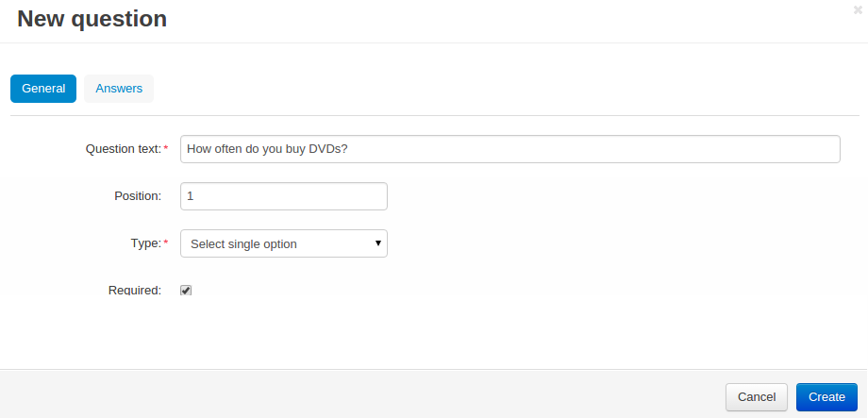868x418 pixels.
Task: Click the Cancel button
Action: pos(756,397)
